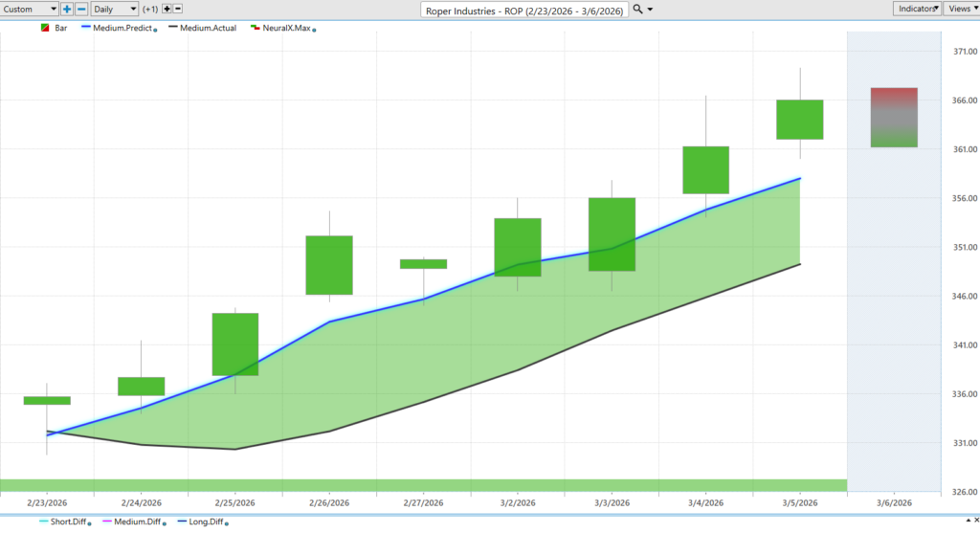The width and height of the screenshot is (980, 533).
Task: Click the black minus button beside (+1)
Action: point(178,9)
